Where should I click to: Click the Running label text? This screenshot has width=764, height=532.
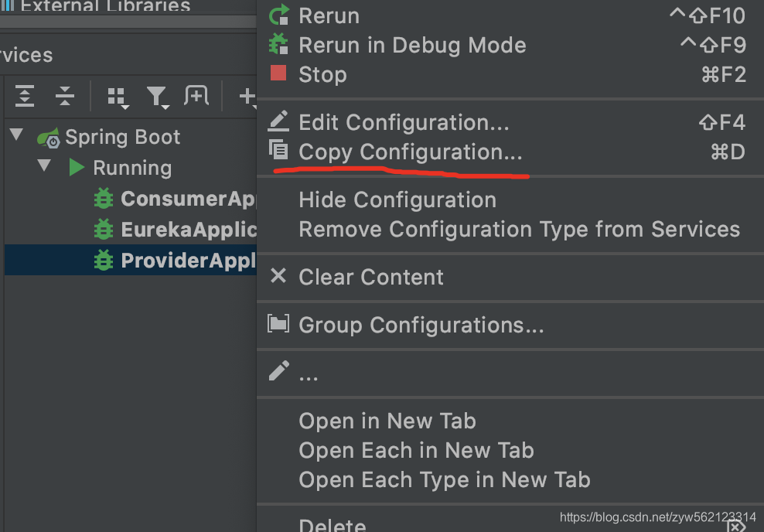(132, 168)
